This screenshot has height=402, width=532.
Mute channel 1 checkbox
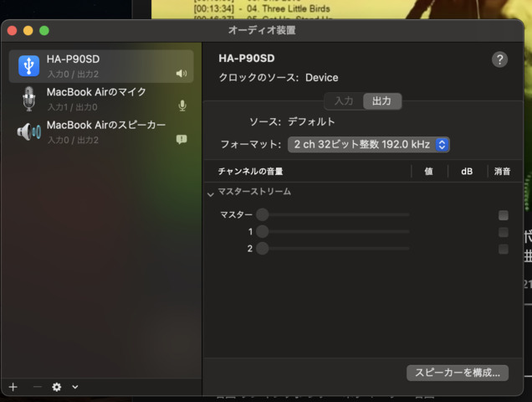click(504, 232)
